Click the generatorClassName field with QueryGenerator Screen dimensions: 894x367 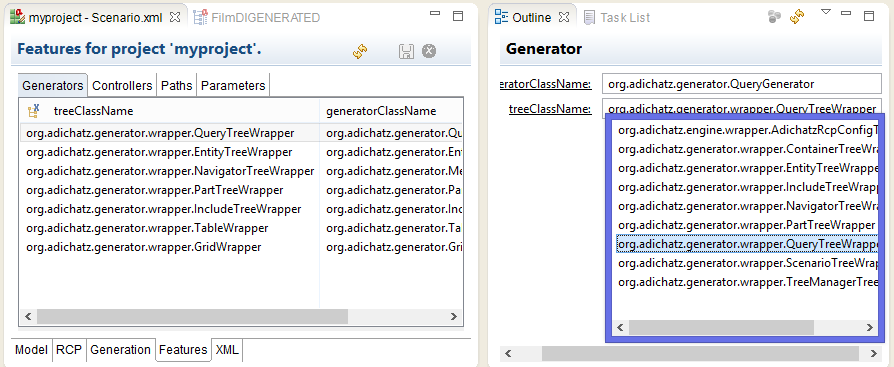click(x=742, y=84)
